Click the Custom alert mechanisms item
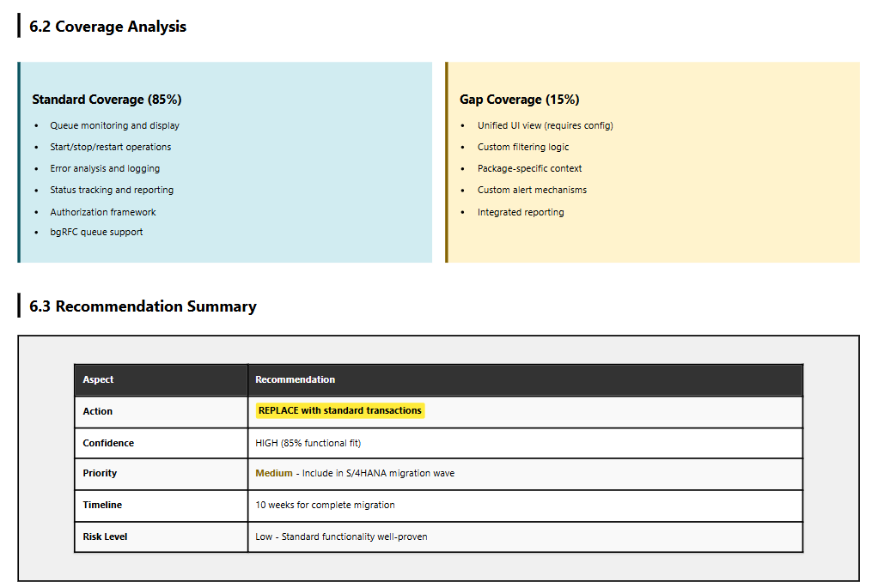The image size is (872, 588). tap(532, 190)
